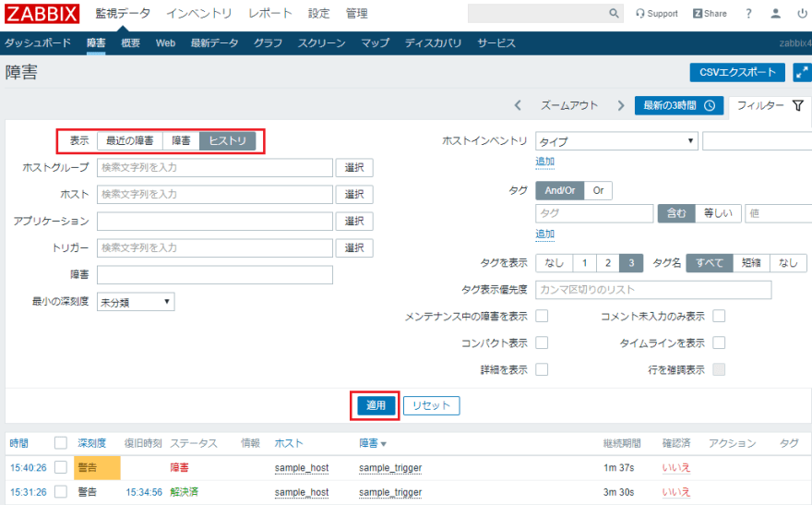Go to グラフ submenu
The height and width of the screenshot is (505, 812).
pos(268,43)
